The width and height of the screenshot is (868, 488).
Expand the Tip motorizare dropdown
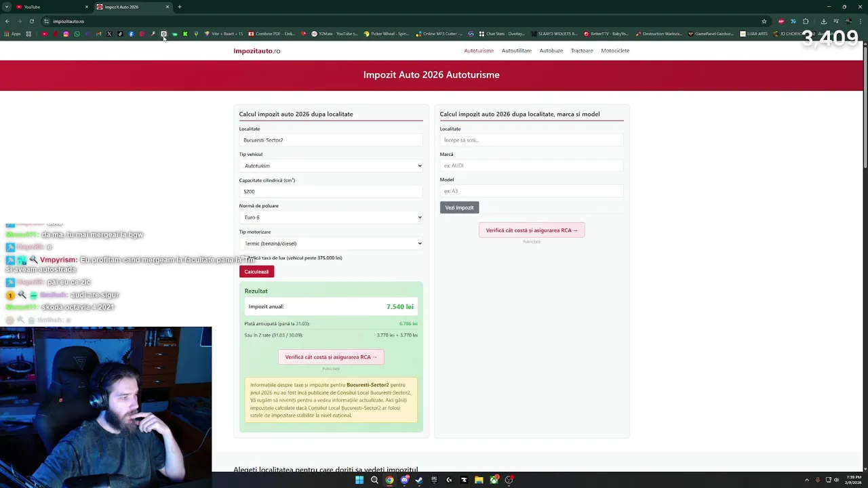point(331,243)
